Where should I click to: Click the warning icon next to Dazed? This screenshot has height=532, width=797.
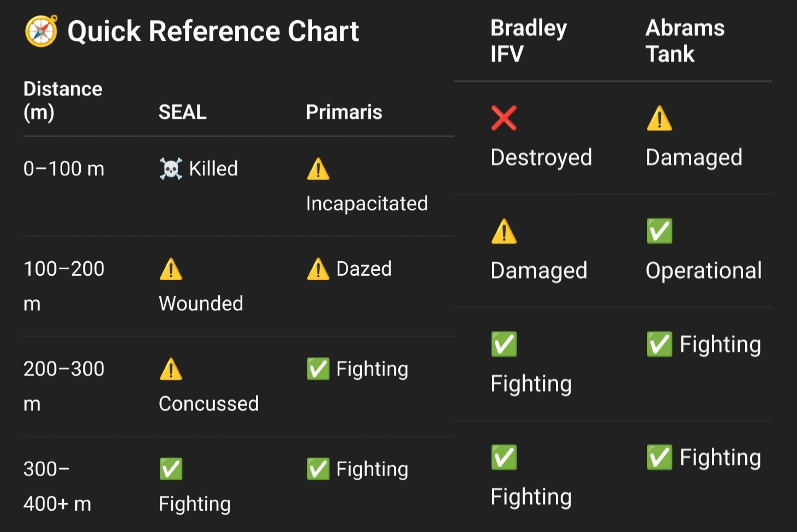tap(318, 269)
